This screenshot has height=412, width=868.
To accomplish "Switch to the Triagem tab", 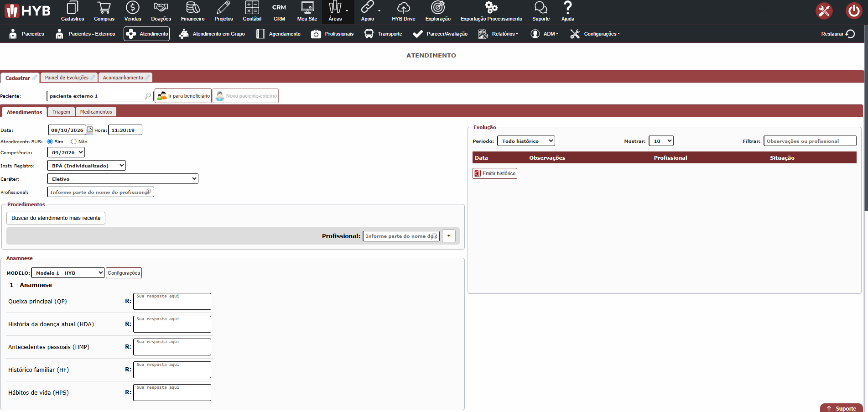I will [x=61, y=112].
